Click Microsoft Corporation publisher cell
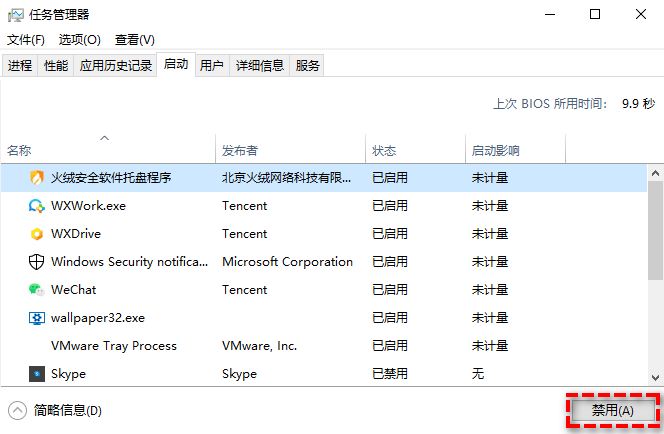The image size is (664, 434). coord(287,262)
